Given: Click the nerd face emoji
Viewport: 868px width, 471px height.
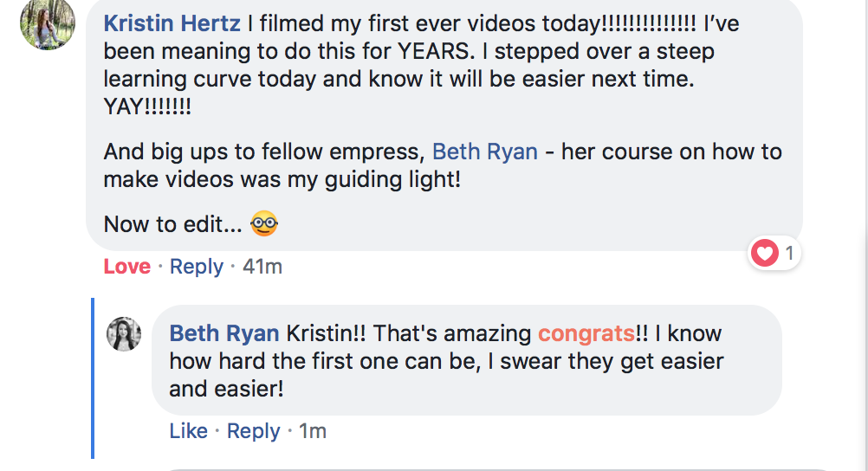Looking at the screenshot, I should (x=264, y=224).
